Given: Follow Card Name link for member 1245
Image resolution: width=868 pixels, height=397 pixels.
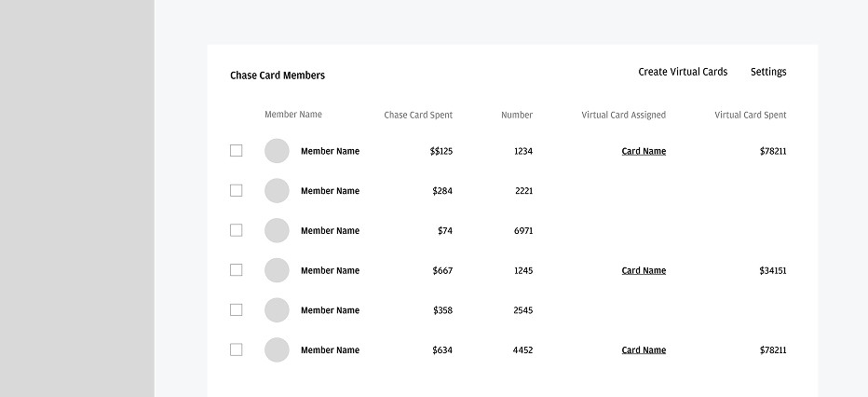Looking at the screenshot, I should (644, 271).
